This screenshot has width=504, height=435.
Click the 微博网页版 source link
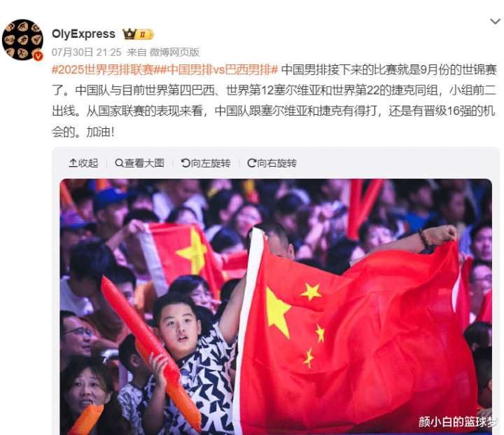click(174, 52)
